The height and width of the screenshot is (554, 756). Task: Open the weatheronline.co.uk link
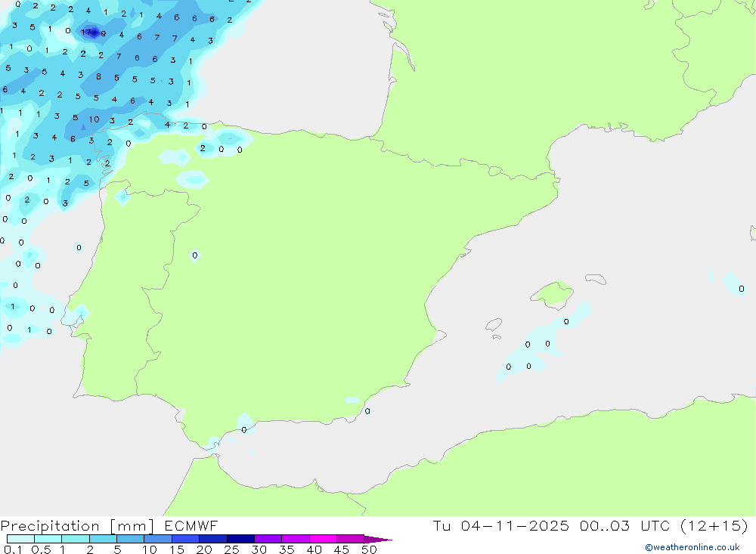[x=692, y=547]
